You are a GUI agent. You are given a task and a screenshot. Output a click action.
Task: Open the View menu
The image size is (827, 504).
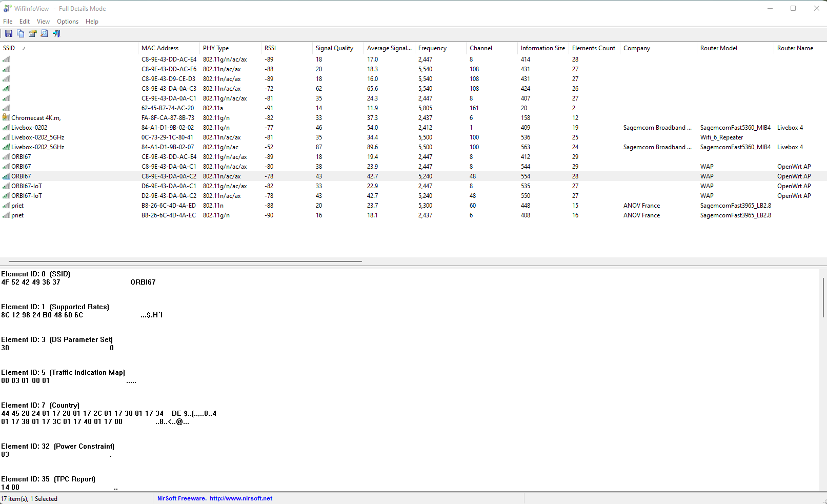(43, 22)
